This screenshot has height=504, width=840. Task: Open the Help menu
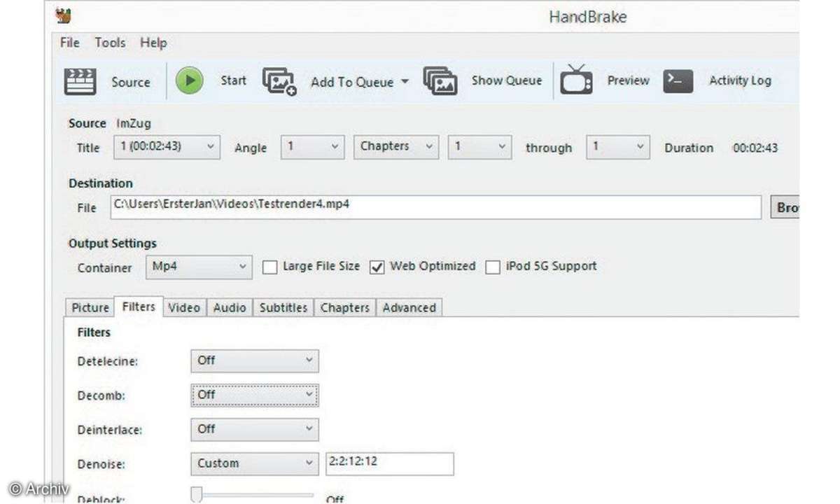coord(153,43)
